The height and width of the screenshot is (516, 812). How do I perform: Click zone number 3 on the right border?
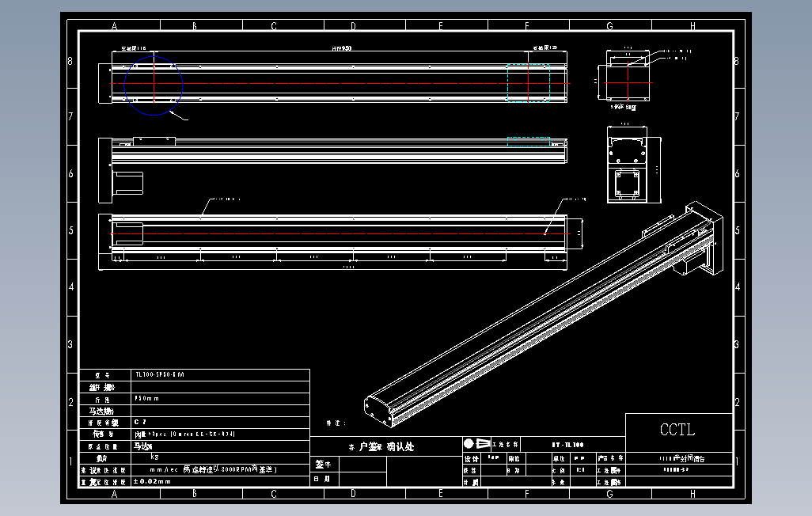tap(736, 344)
